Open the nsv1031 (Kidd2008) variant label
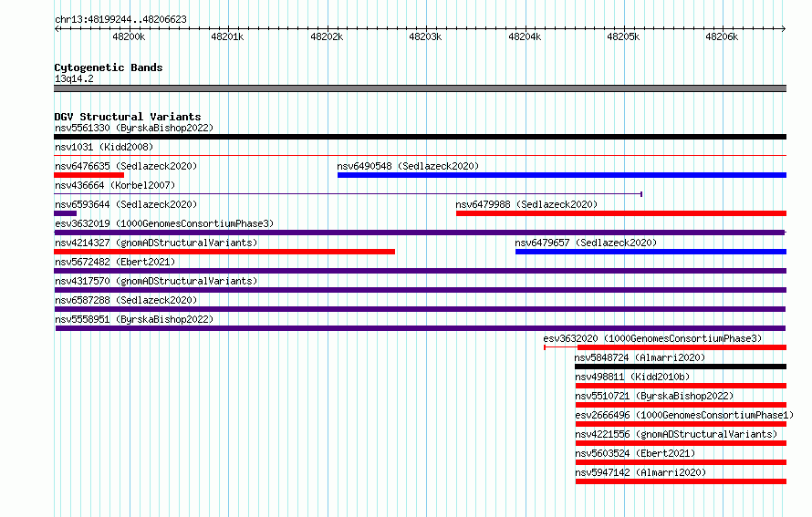 coord(104,147)
